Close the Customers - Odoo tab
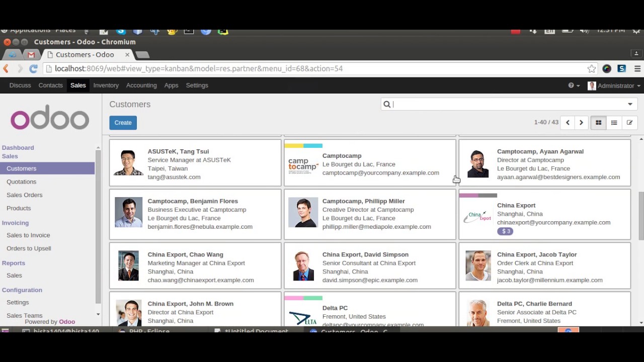Viewport: 644px width, 362px height. [127, 55]
